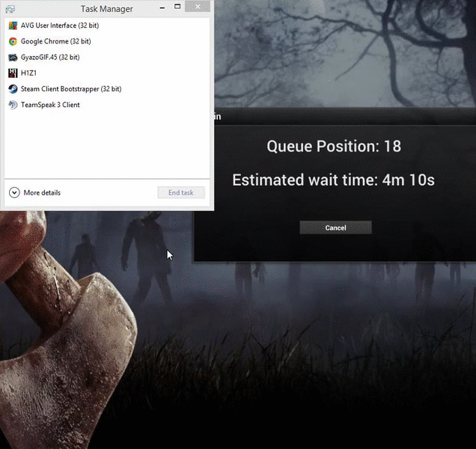The image size is (476, 449).
Task: Click the End task button
Action: pos(181,192)
